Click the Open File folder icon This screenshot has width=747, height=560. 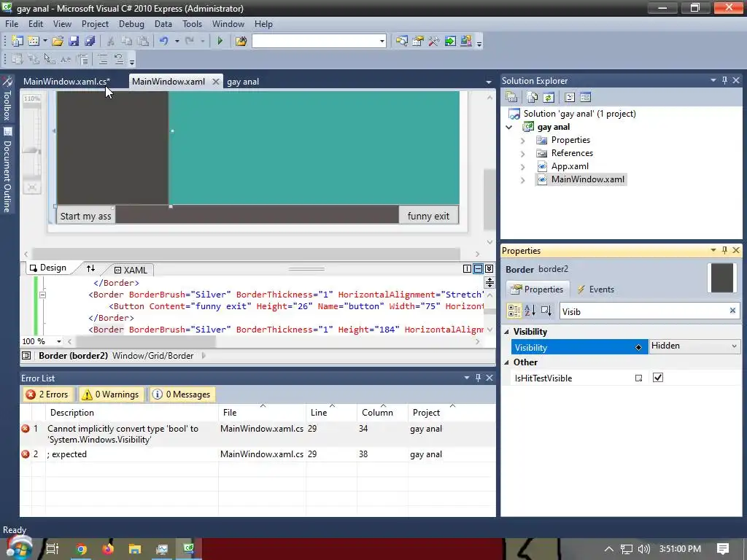[58, 41]
